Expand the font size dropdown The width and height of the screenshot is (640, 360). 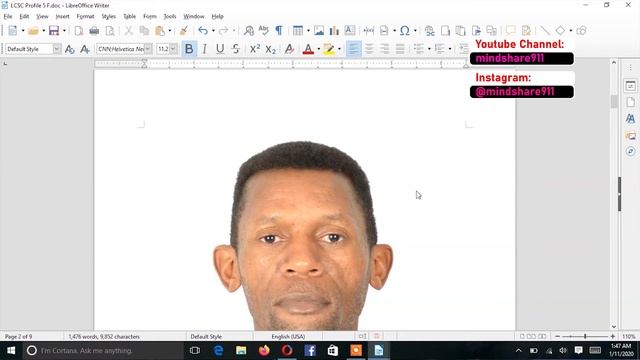tap(173, 49)
